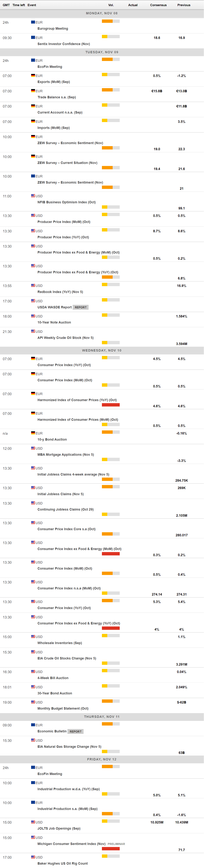Screen dimensions: 204x868
Task: Expand the Trade Balance s.a. (Sep) row
Action: tap(57, 97)
